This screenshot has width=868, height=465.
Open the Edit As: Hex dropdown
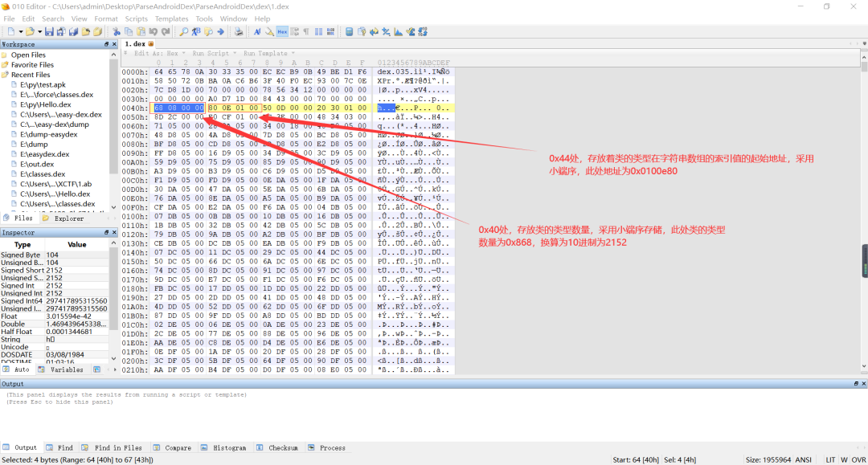pyautogui.click(x=159, y=53)
